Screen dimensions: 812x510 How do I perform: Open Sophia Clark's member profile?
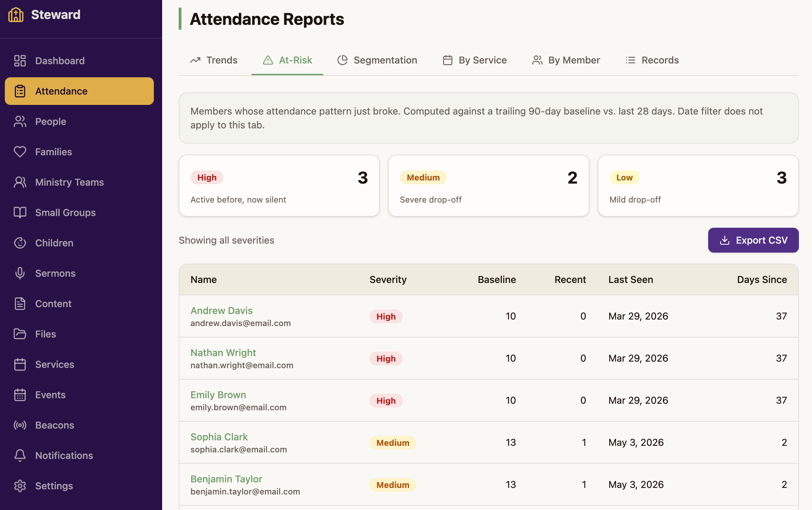(219, 437)
